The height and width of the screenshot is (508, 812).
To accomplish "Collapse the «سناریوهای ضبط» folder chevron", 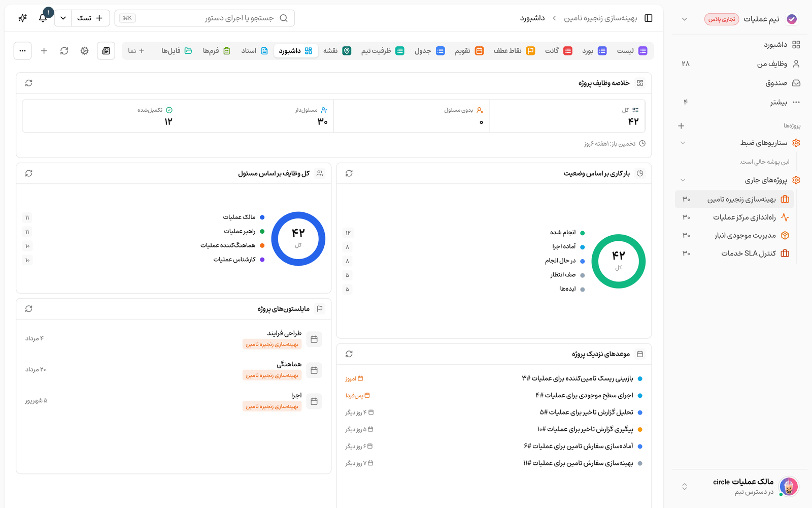I will coord(683,143).
